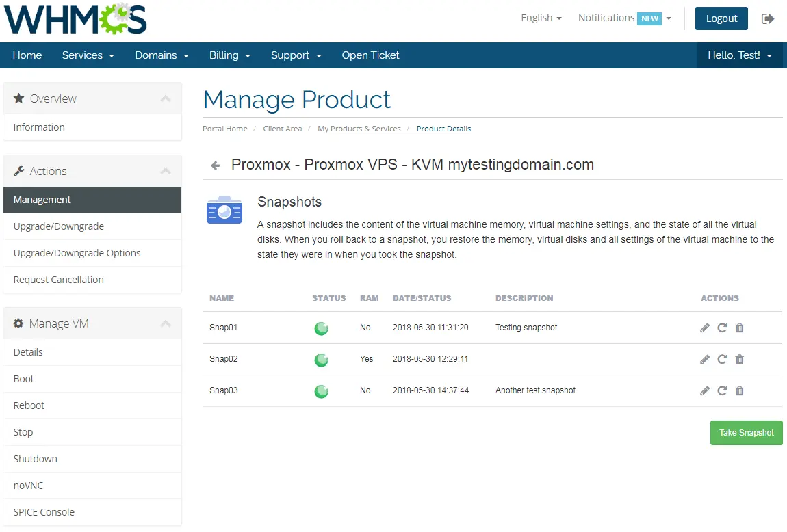This screenshot has height=532, width=787.
Task: Click the WHMCS logo
Action: point(75,19)
